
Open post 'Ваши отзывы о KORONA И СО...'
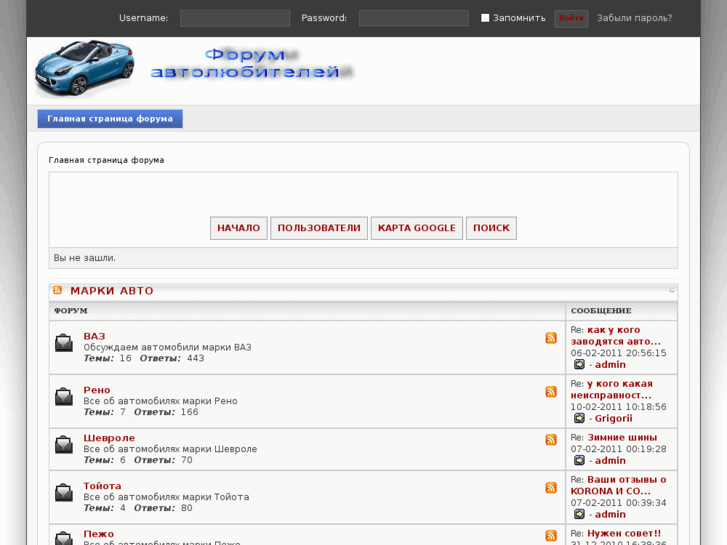(x=619, y=486)
